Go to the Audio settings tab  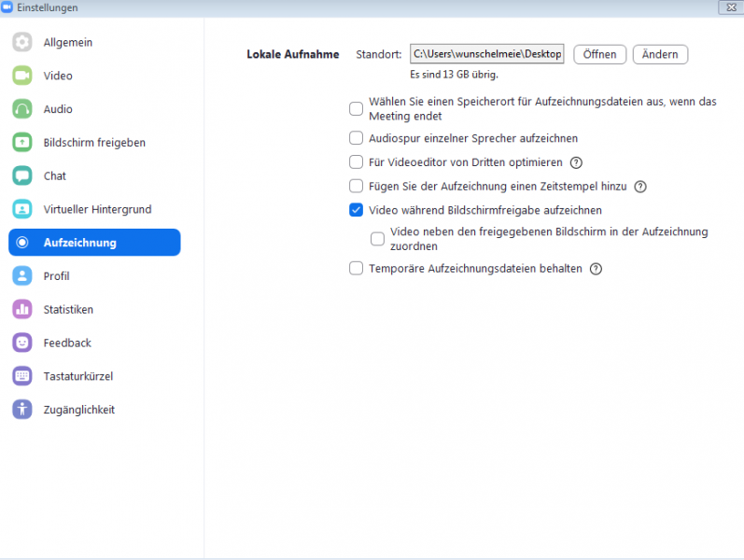pos(94,109)
